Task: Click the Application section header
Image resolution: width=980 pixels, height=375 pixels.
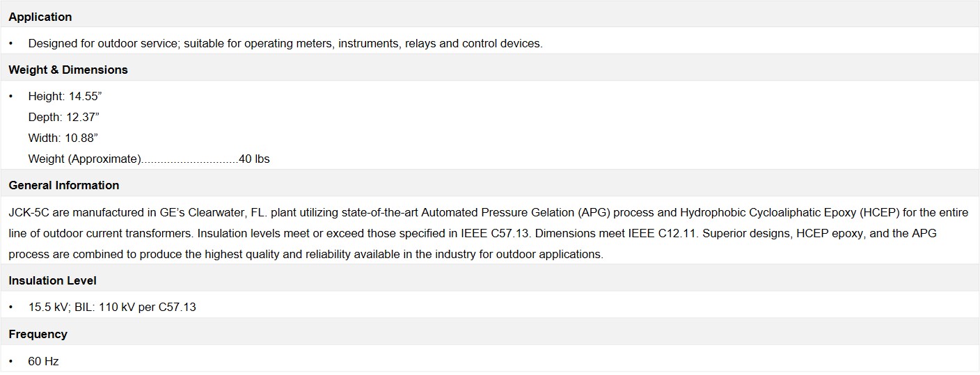Action: pyautogui.click(x=40, y=17)
